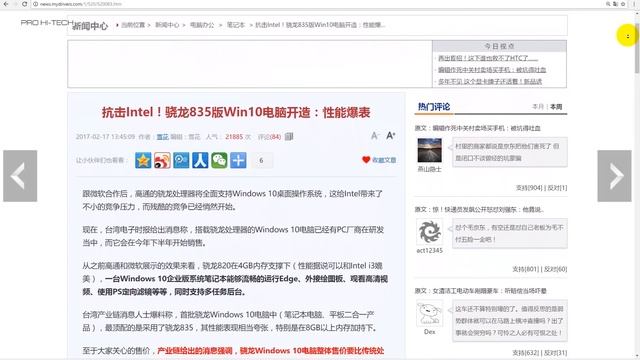640x360 pixels.
Task: Oppose the comment 反对[60]
Action: 556,269
